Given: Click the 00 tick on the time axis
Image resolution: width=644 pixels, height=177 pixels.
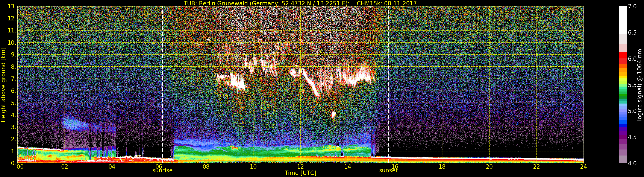Looking at the screenshot, I should coord(20,167).
